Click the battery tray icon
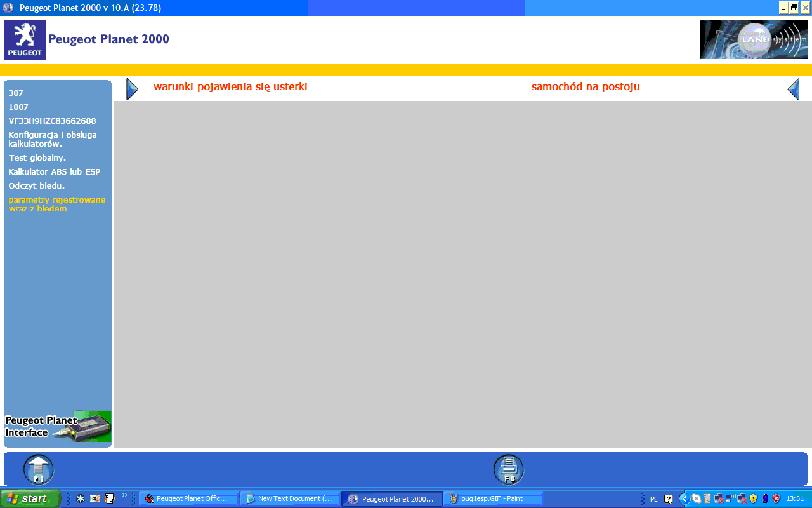 [765, 498]
